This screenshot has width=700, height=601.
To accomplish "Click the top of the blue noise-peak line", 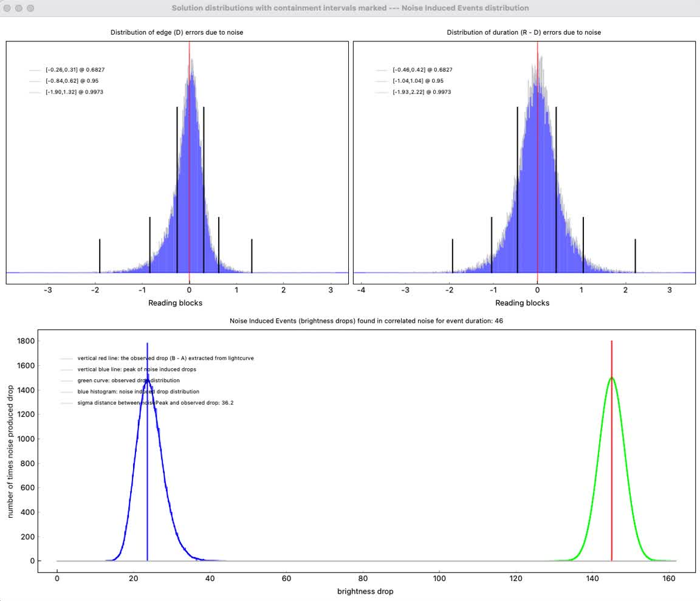I will tap(147, 344).
